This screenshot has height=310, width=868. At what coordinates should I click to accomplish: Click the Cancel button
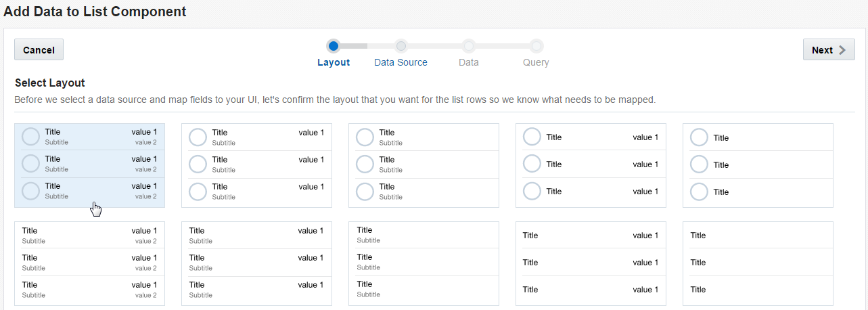(39, 50)
